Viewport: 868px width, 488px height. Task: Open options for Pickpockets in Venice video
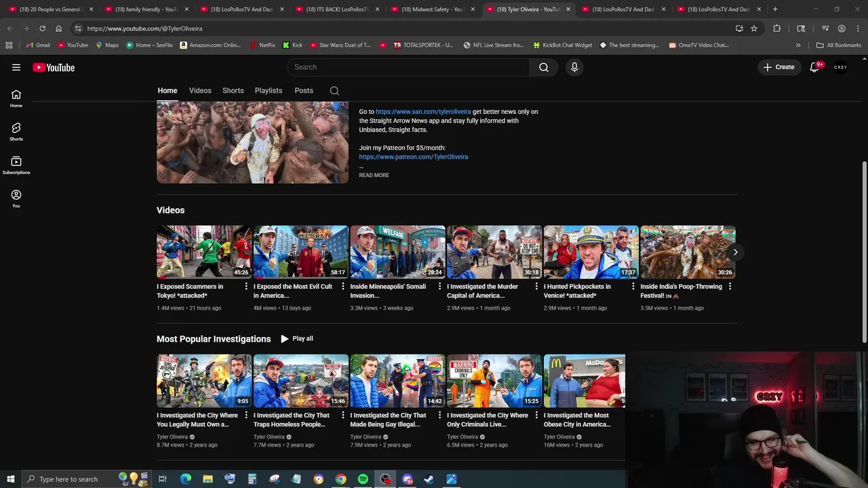pos(633,287)
